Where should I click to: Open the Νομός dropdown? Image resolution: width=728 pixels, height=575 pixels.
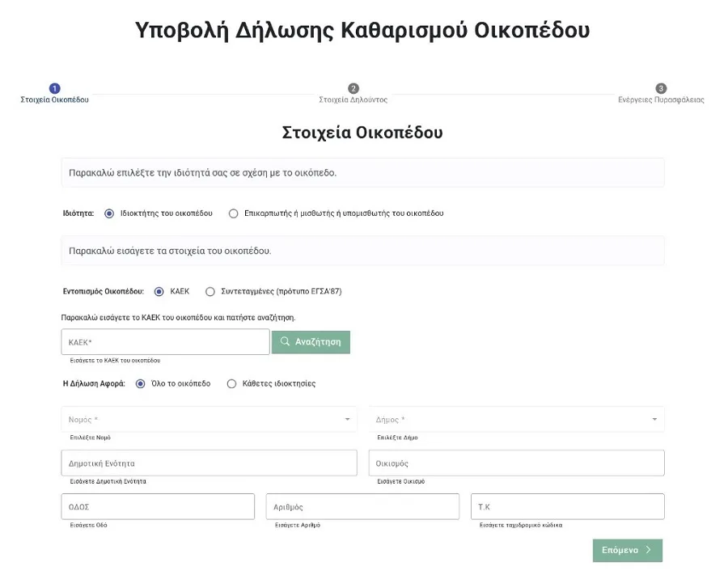(x=209, y=420)
